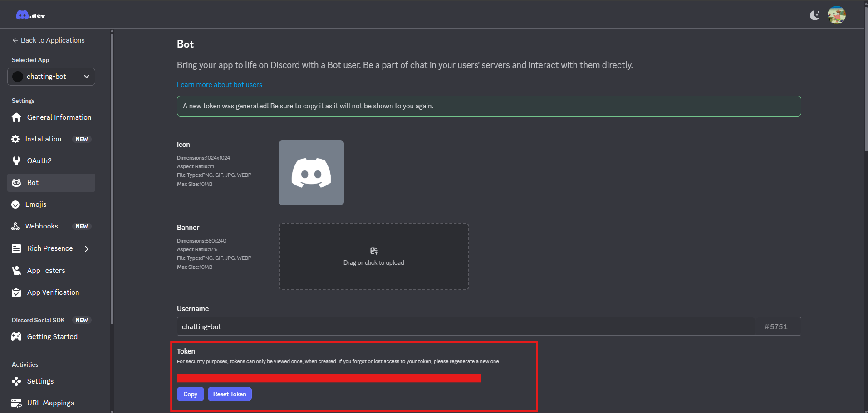Open General Information settings
The width and height of the screenshot is (868, 413).
tap(59, 117)
